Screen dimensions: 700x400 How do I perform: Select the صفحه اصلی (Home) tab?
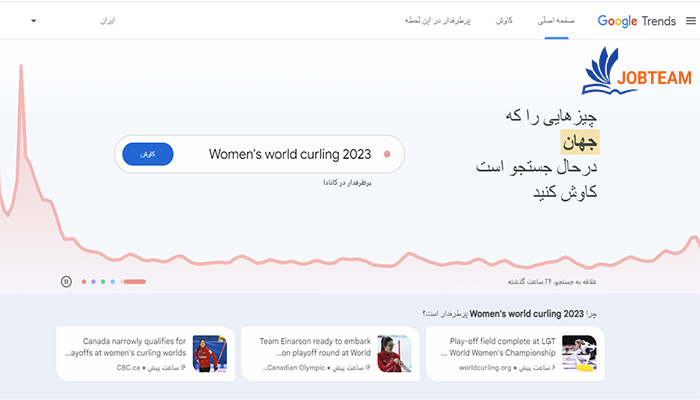556,21
